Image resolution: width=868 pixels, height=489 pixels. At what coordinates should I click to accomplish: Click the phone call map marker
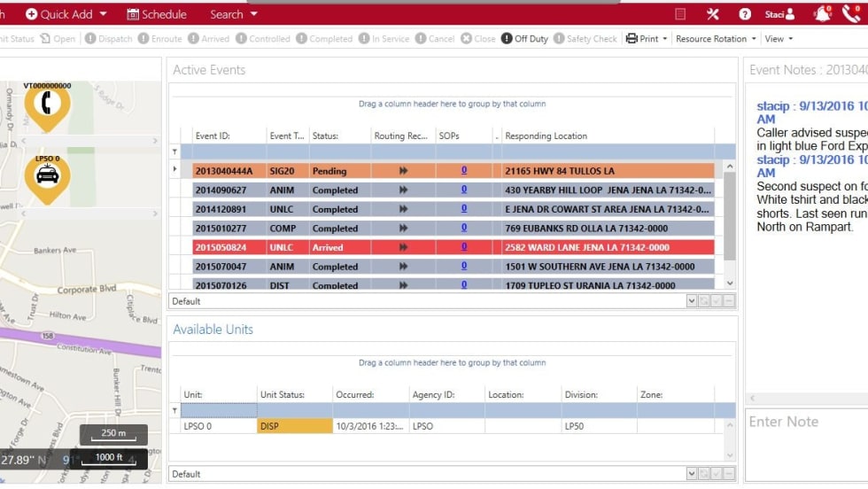click(x=47, y=103)
